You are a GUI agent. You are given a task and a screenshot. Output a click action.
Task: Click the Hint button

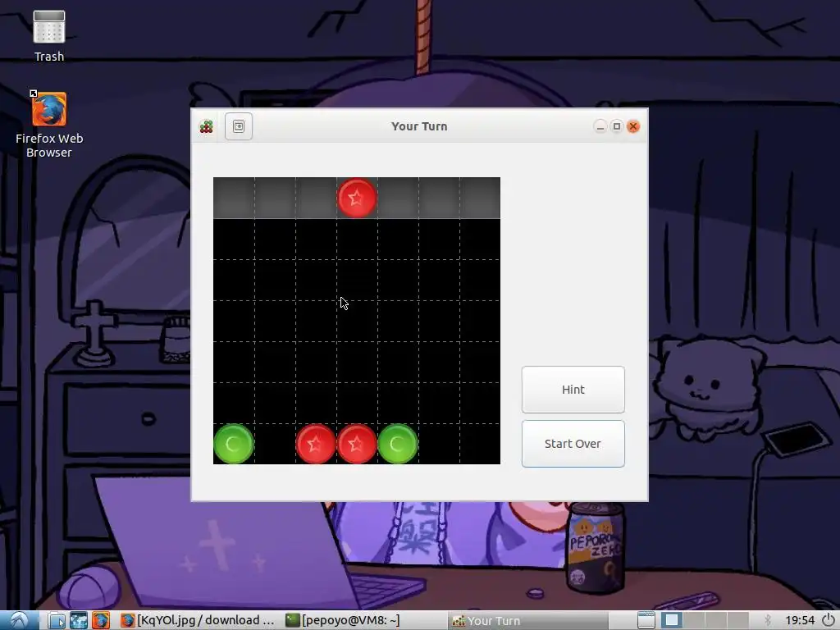(x=573, y=390)
